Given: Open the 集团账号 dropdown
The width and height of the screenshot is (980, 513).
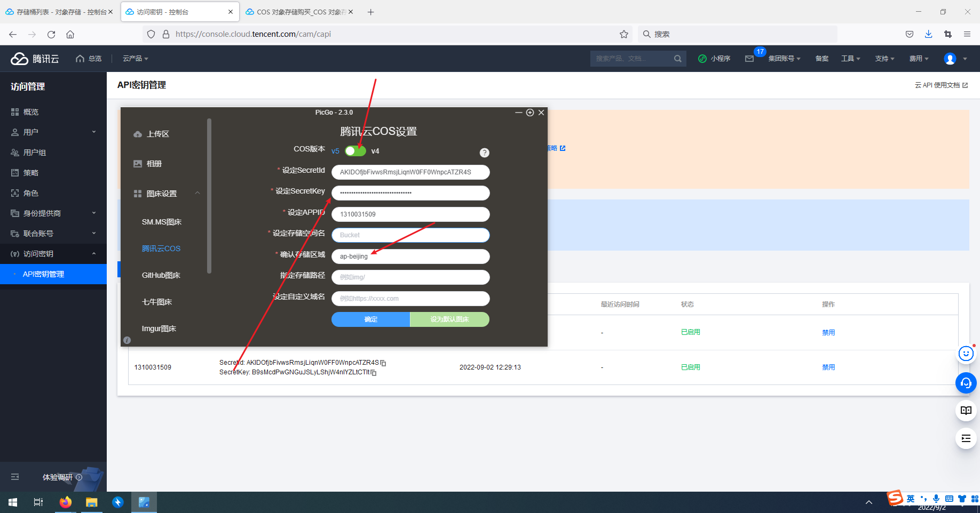Looking at the screenshot, I should click(785, 59).
